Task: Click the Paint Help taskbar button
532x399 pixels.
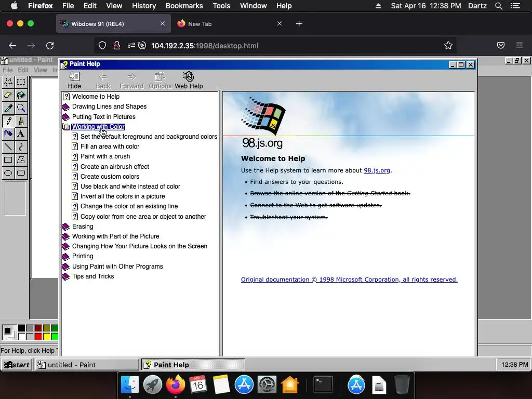Action: coord(193,365)
